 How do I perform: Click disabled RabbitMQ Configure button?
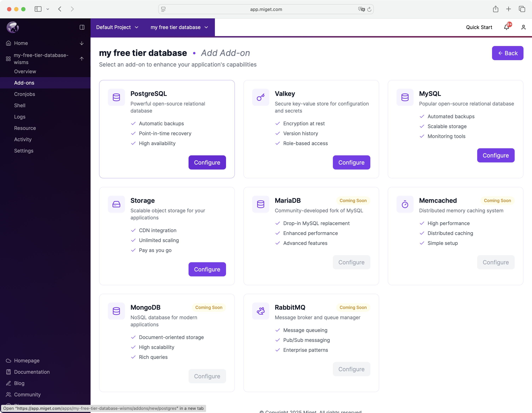(351, 369)
